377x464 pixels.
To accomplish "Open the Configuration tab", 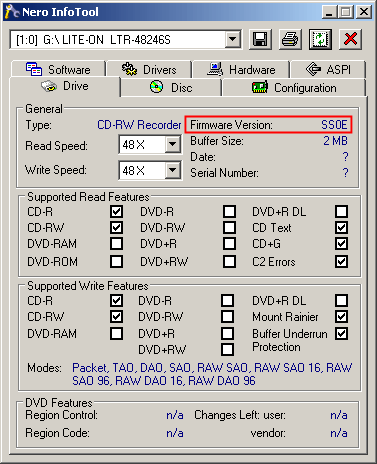I will [x=294, y=88].
